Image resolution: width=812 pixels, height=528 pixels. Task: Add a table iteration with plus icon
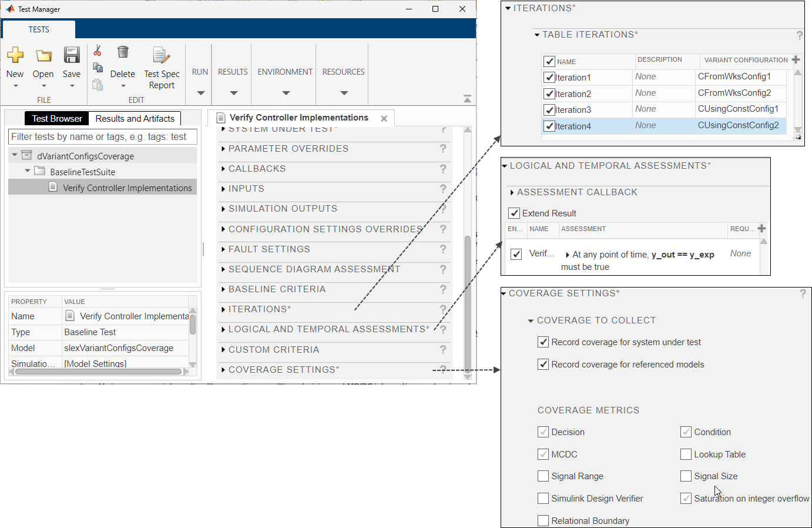pos(796,60)
